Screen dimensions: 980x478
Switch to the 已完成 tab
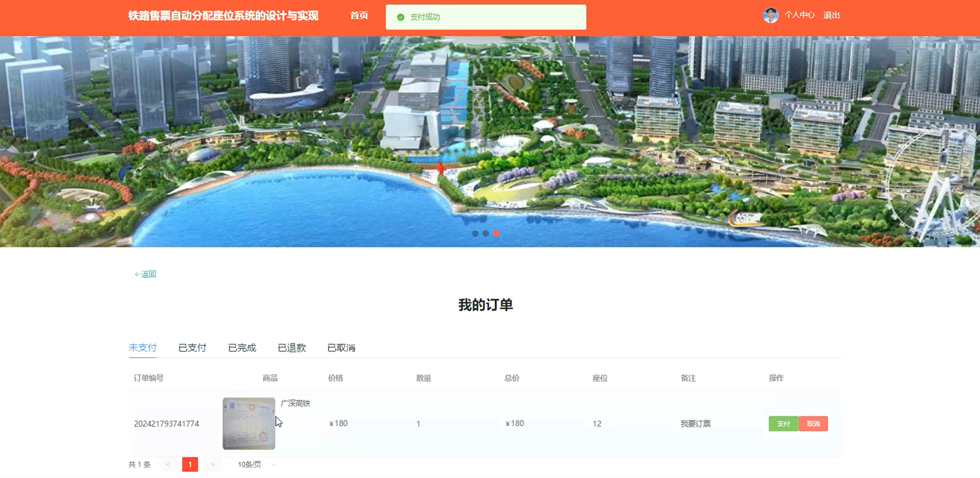242,347
